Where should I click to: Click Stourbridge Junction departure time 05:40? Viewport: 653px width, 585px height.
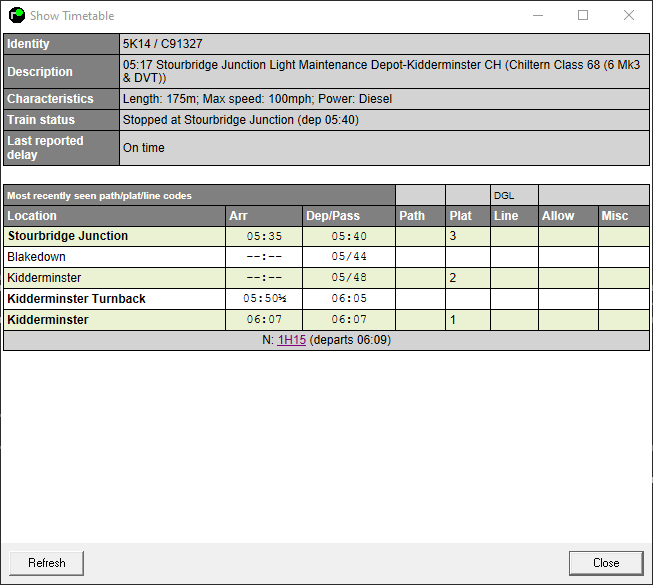[349, 236]
